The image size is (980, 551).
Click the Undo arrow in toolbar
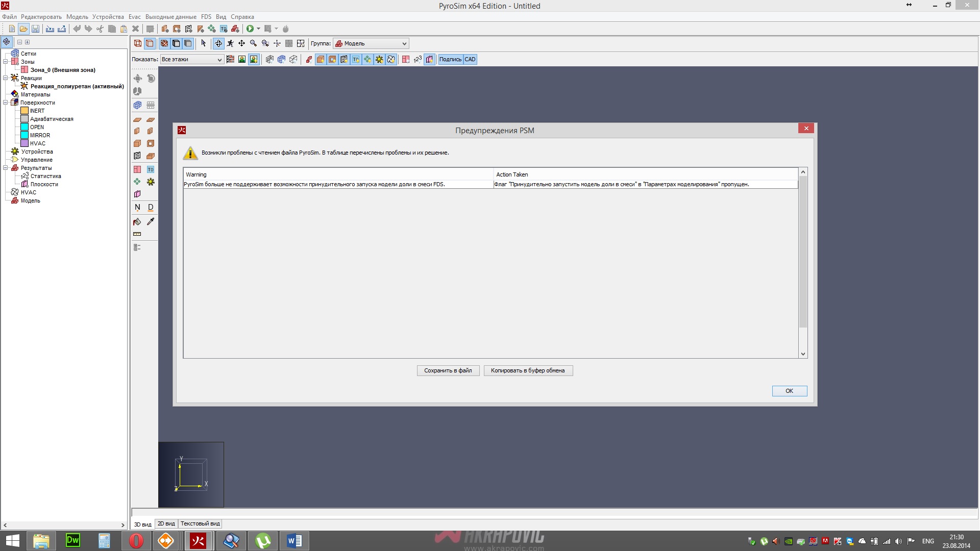click(x=77, y=29)
